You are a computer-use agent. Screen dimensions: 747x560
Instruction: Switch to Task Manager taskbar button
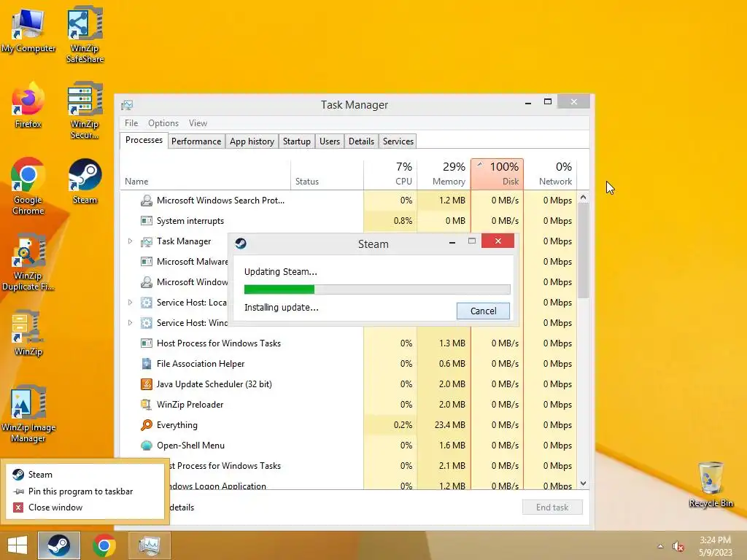click(x=149, y=545)
